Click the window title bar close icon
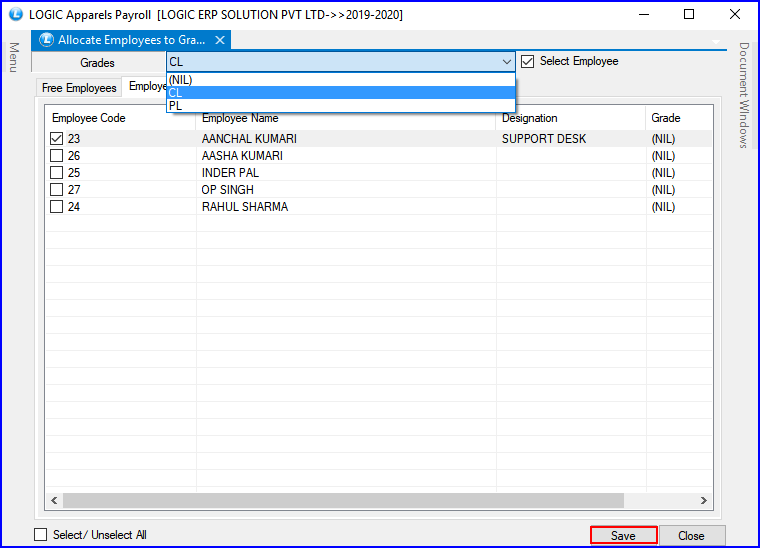 735,15
